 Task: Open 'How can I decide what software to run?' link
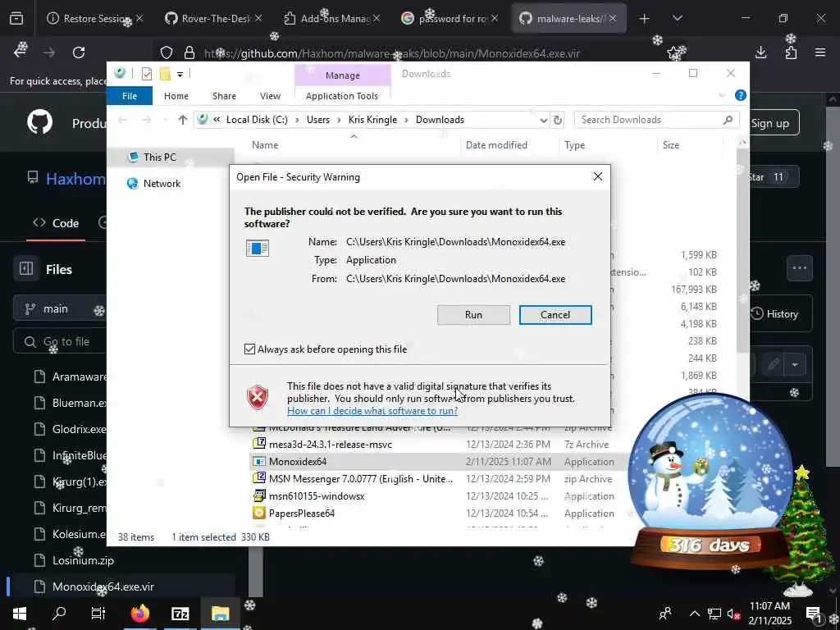point(372,411)
